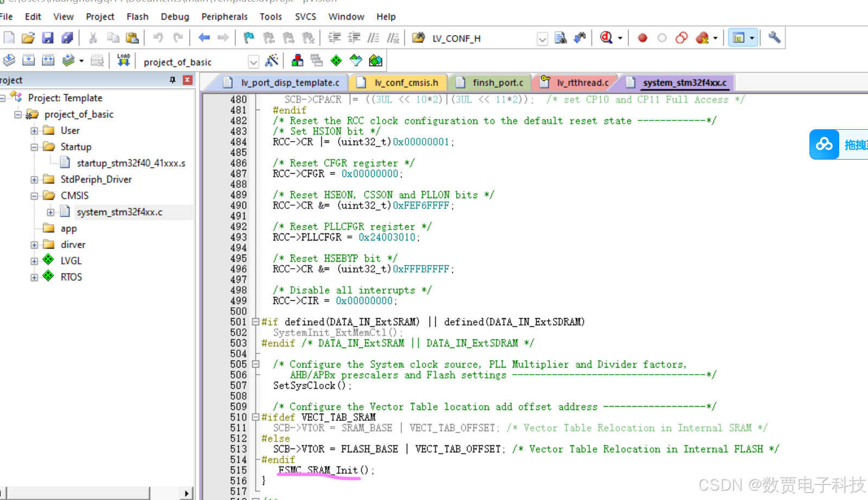The height and width of the screenshot is (500, 868).
Task: Open the Project menu
Action: tap(100, 16)
